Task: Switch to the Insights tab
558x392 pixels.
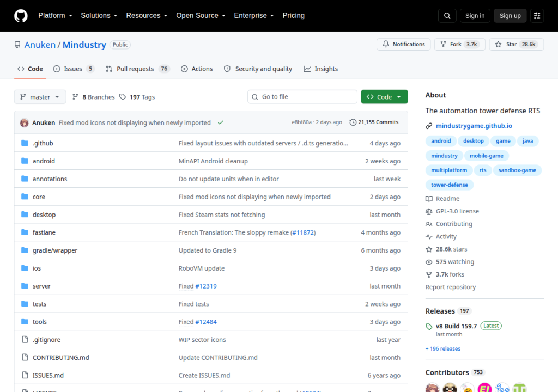Action: pyautogui.click(x=320, y=69)
